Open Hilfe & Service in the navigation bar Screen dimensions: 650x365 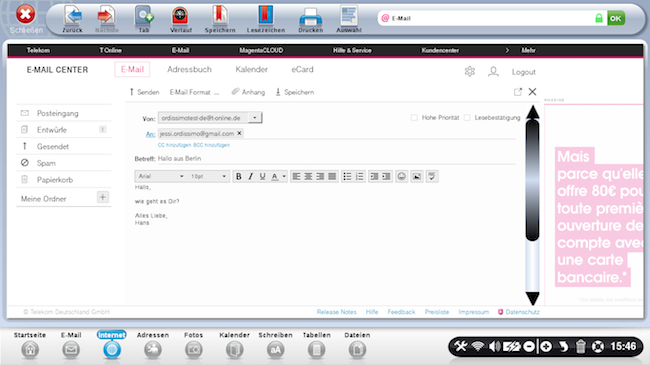352,50
